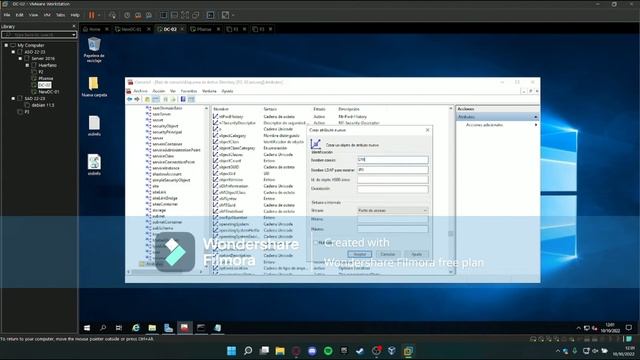Click Aceptar in the attribute dialog

360,254
